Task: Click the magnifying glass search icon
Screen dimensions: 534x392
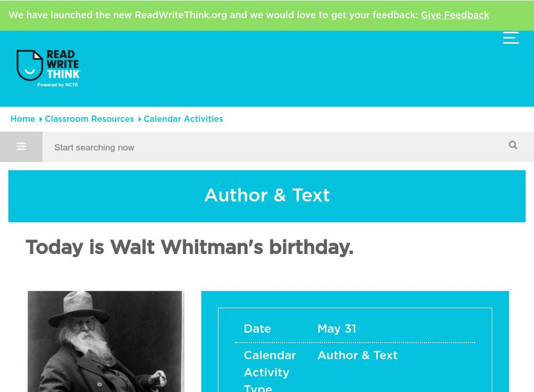Action: [x=513, y=145]
